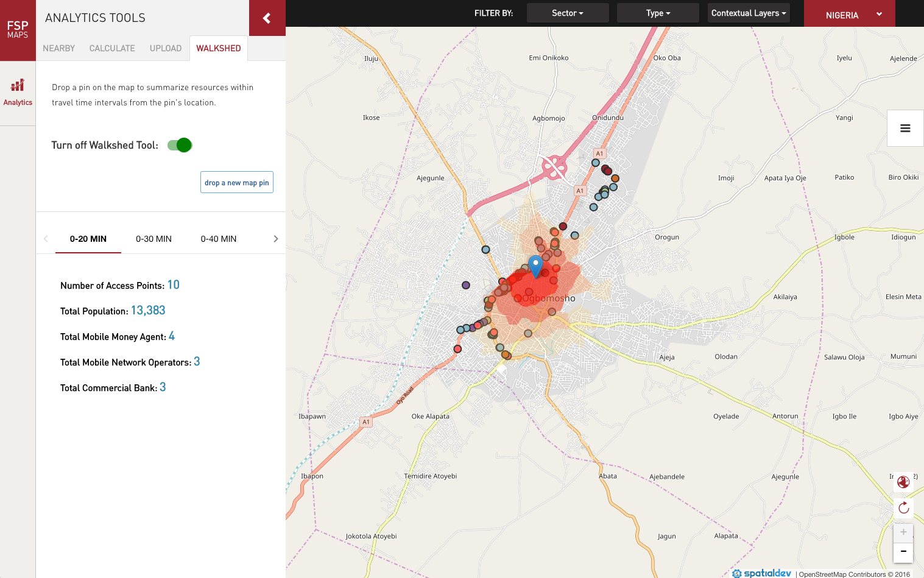
Task: Click the Elesin Meta place label
Action: [903, 297]
